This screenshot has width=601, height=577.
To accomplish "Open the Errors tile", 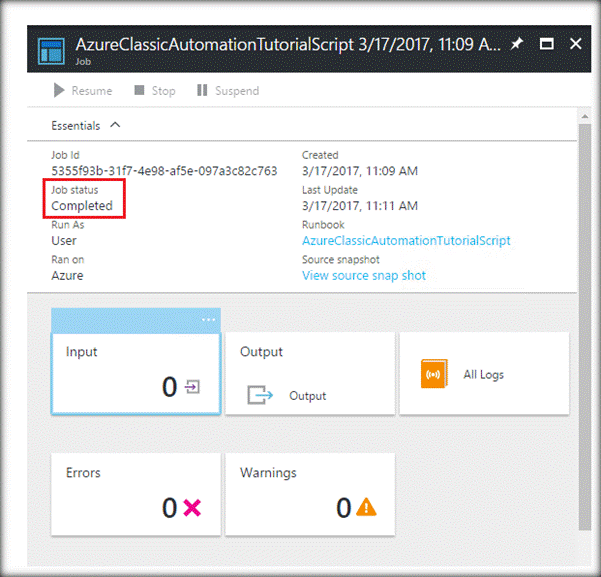I will [136, 494].
